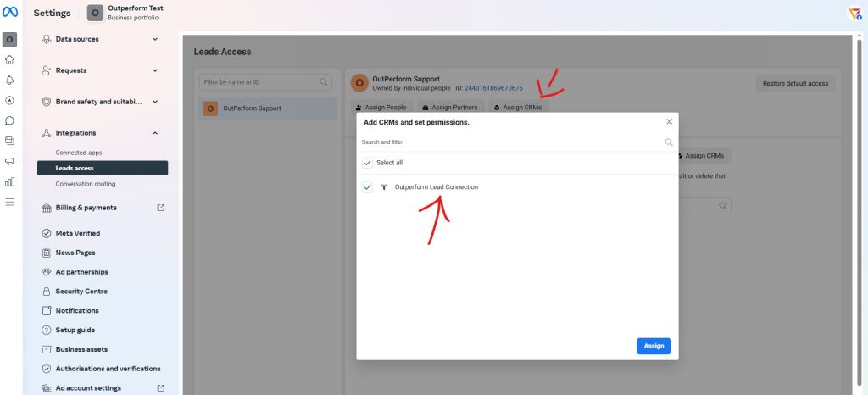Expand the Data sources section

click(x=154, y=39)
